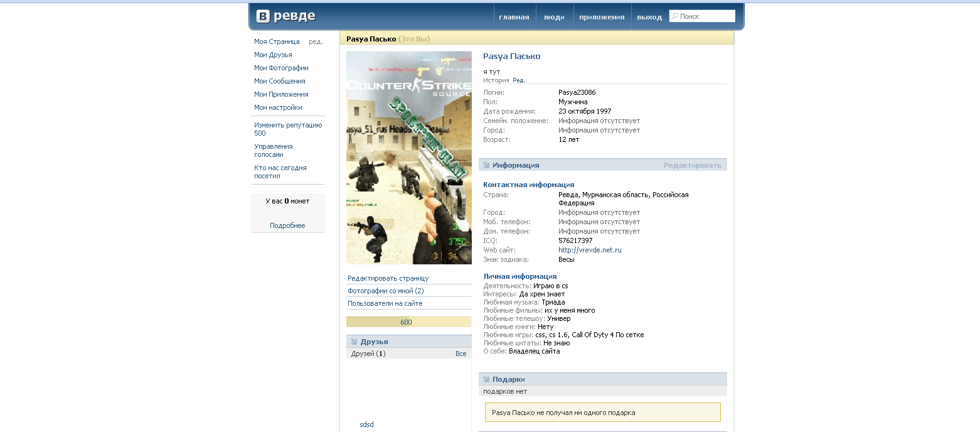This screenshot has height=432, width=980.
Task: Open Фотографии со мной (2)
Action: (386, 291)
